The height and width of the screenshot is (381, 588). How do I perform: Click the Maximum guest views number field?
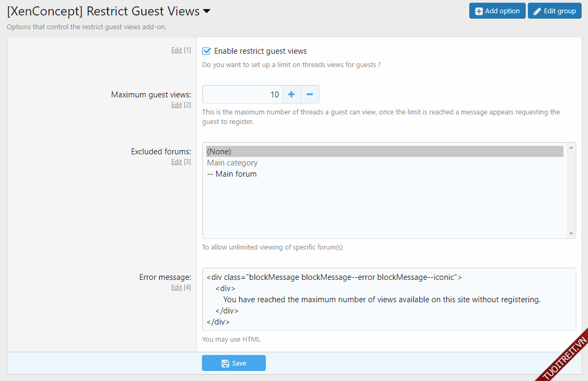242,95
